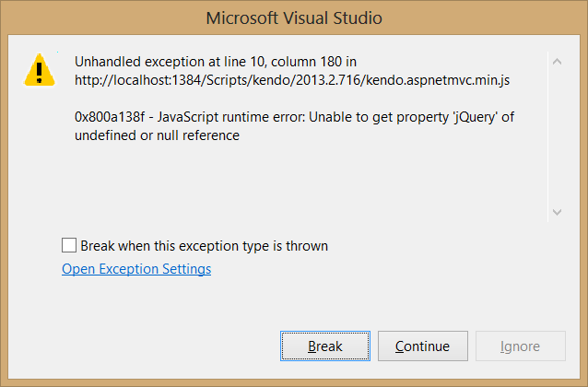Open Exception Settings link
This screenshot has width=588, height=387.
coord(136,269)
